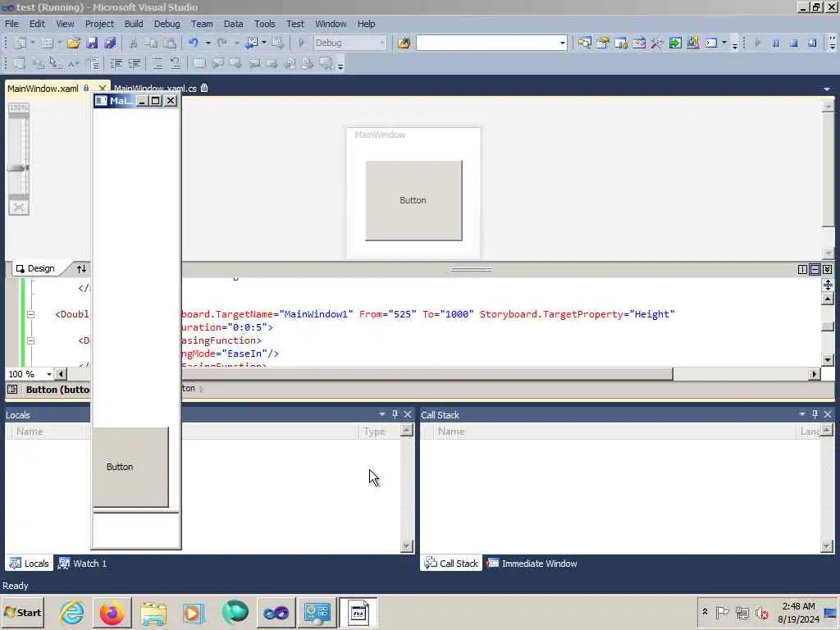Image resolution: width=840 pixels, height=630 pixels.
Task: Comment out selected lines icon
Action: pos(157,64)
